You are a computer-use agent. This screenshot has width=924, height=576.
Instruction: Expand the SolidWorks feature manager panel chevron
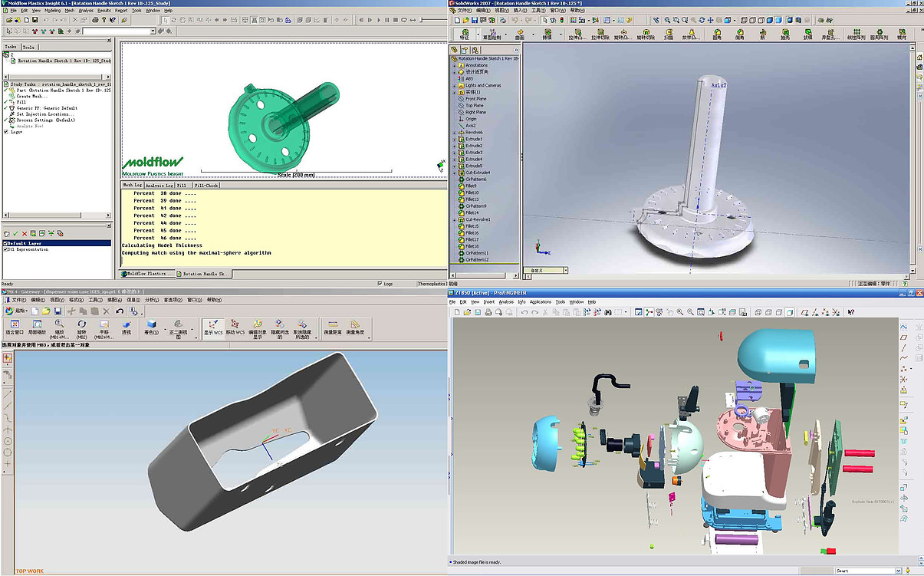pyautogui.click(x=516, y=50)
